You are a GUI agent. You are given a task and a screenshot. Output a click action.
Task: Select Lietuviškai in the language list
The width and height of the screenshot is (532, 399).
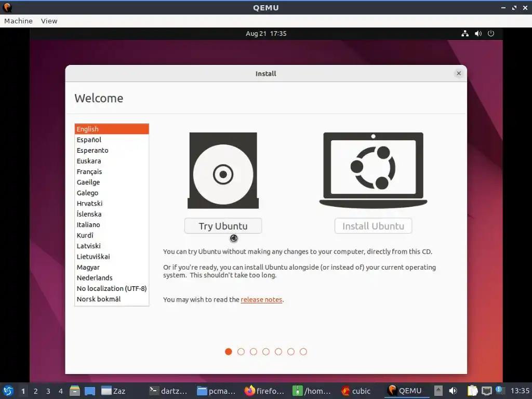tap(112, 257)
